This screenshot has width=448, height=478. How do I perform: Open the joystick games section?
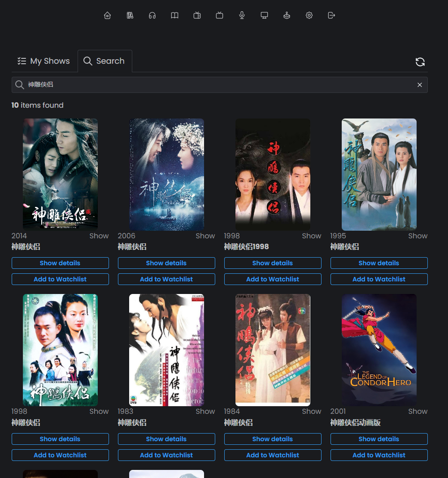(x=287, y=15)
